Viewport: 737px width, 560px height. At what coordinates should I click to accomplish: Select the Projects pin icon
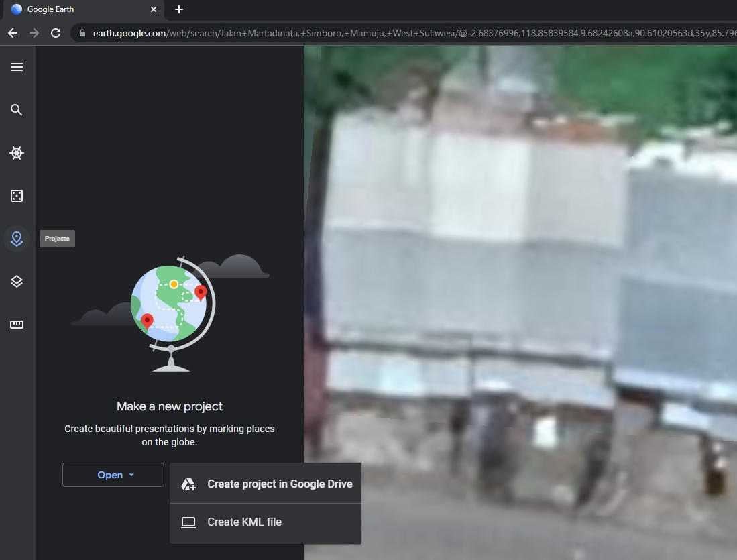[x=17, y=239]
